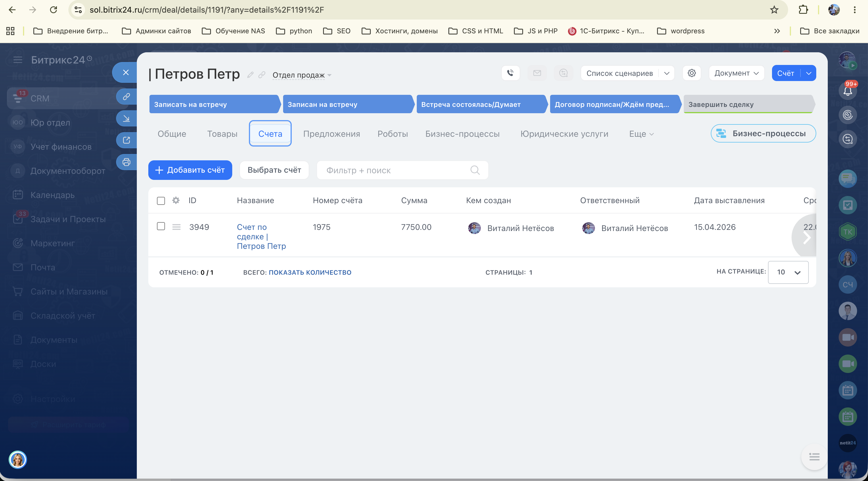Click the netit24 icon in right rail
The height and width of the screenshot is (481, 868).
click(847, 443)
